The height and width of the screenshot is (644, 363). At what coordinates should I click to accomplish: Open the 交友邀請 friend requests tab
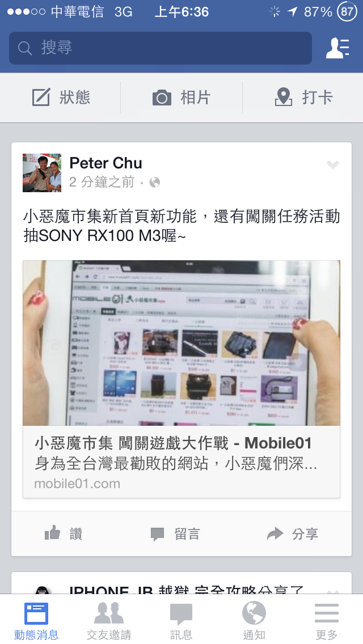click(x=109, y=620)
